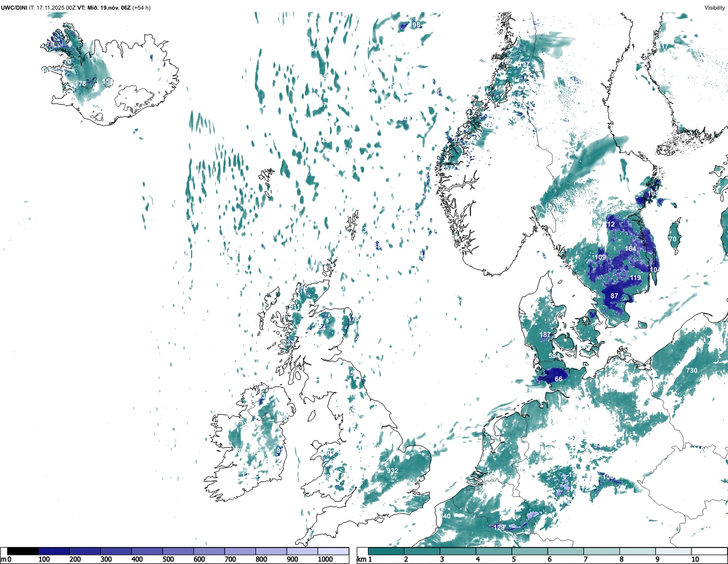Click the "129" value near bottom edge
Screen dimensions: 728x564
499,528
